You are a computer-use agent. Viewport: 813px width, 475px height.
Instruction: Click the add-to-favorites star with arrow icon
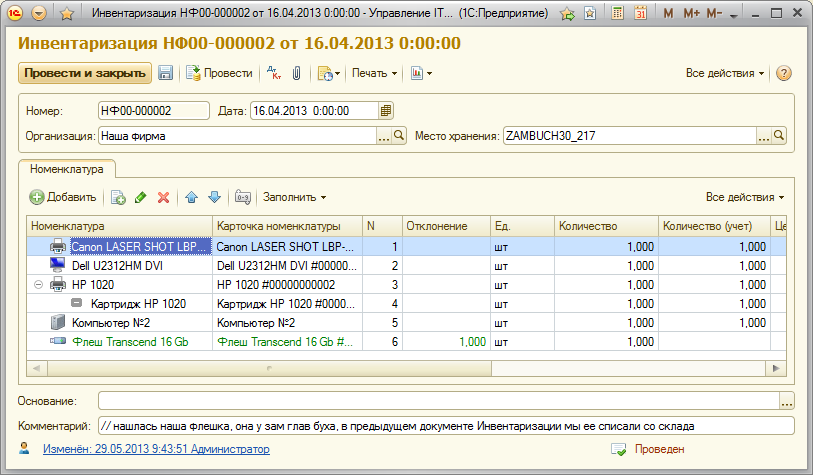point(568,13)
